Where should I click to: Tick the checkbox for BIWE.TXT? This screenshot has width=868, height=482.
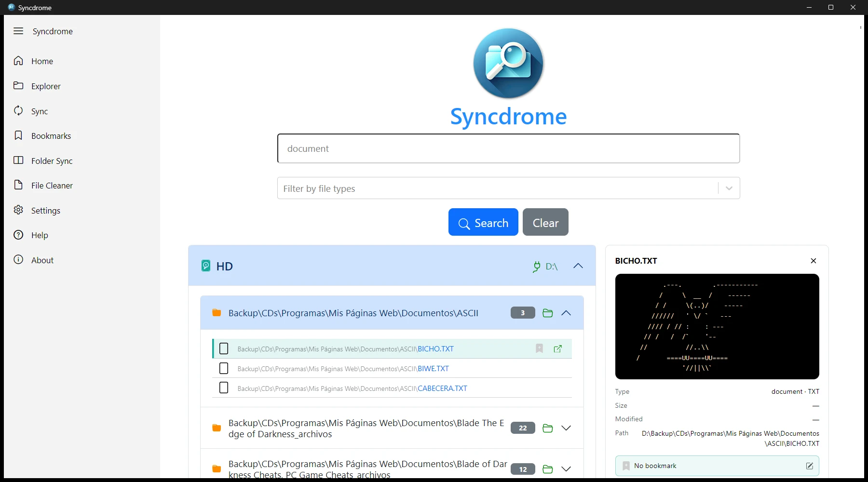[x=224, y=368]
